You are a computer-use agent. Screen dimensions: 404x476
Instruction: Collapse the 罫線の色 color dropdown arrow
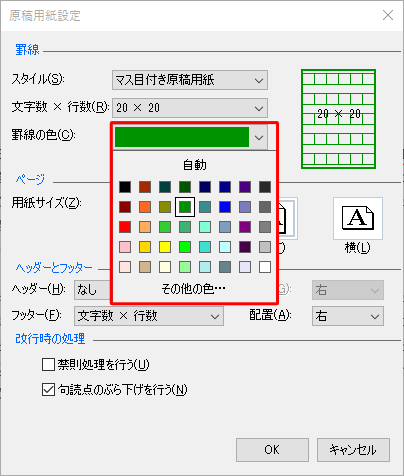point(259,137)
